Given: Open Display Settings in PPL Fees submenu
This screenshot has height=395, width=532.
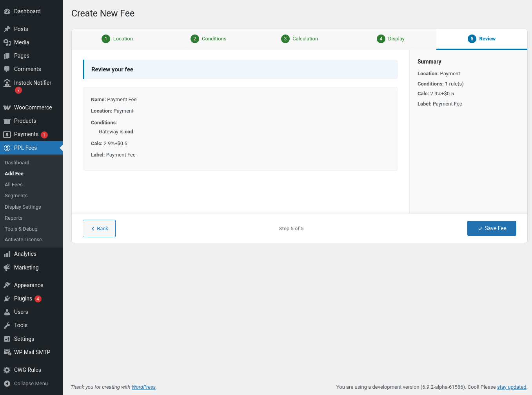Looking at the screenshot, I should pyautogui.click(x=23, y=207).
